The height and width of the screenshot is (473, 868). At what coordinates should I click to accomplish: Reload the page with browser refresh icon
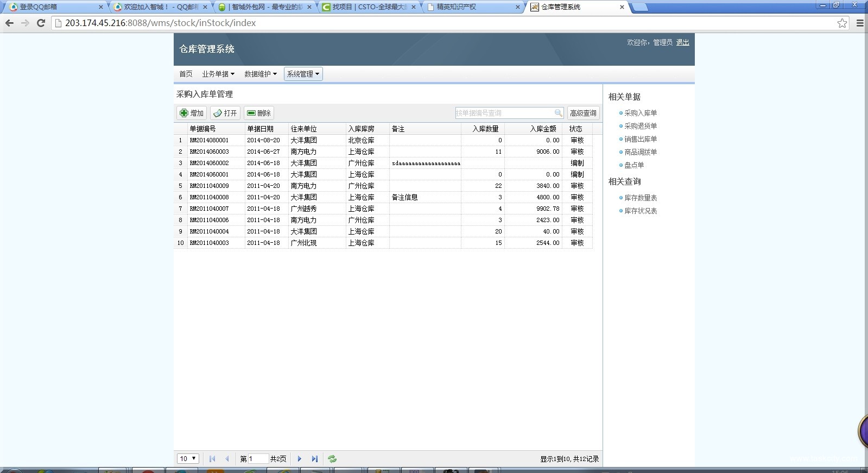tap(41, 23)
